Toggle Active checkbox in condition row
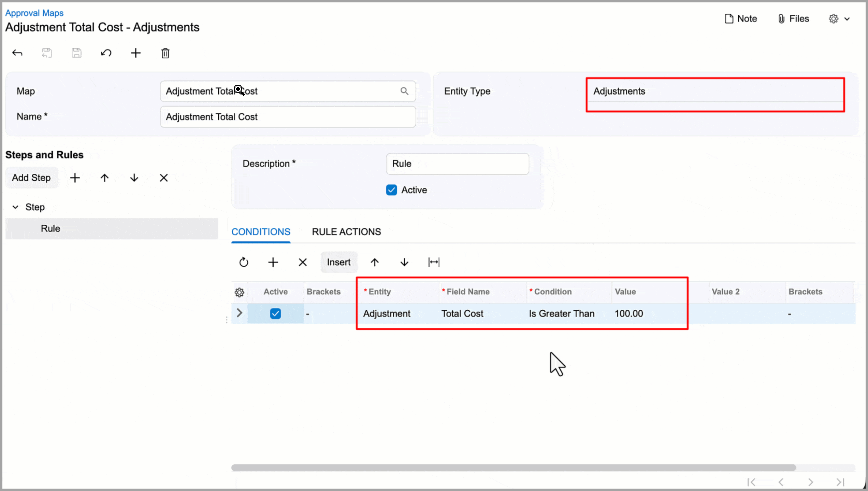The image size is (868, 491). [x=275, y=313]
